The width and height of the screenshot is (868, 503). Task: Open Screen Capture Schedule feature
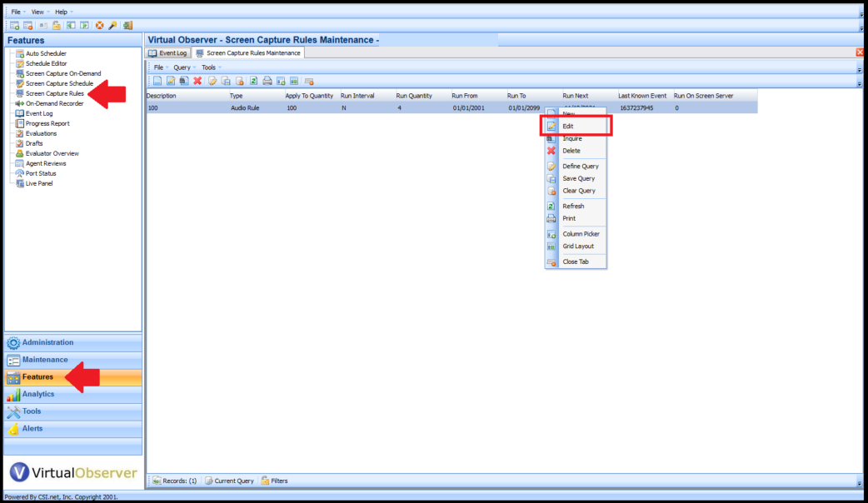(59, 83)
